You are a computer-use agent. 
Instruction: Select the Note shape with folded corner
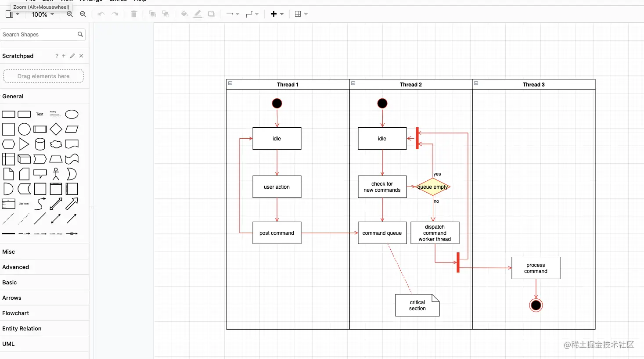8,174
